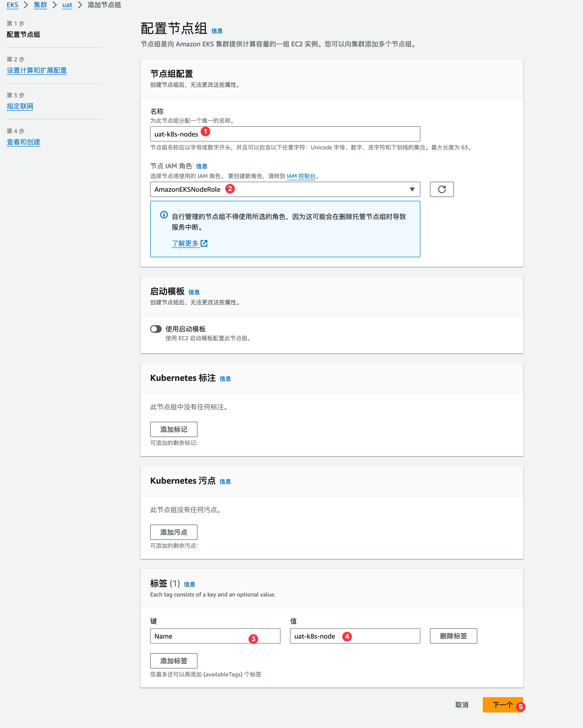Click the 了解更多 link

(185, 243)
